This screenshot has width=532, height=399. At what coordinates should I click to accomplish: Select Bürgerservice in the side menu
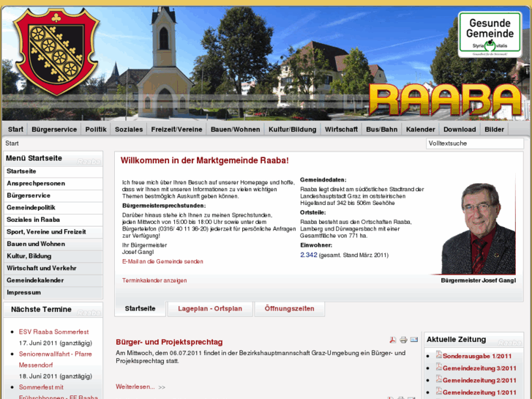(x=53, y=195)
